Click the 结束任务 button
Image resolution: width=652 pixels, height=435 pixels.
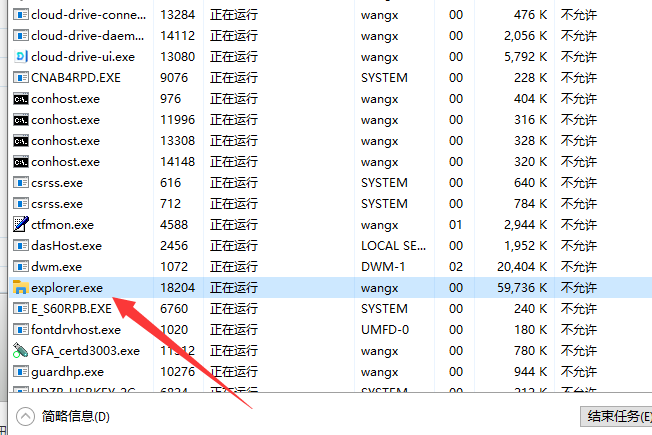coord(615,416)
